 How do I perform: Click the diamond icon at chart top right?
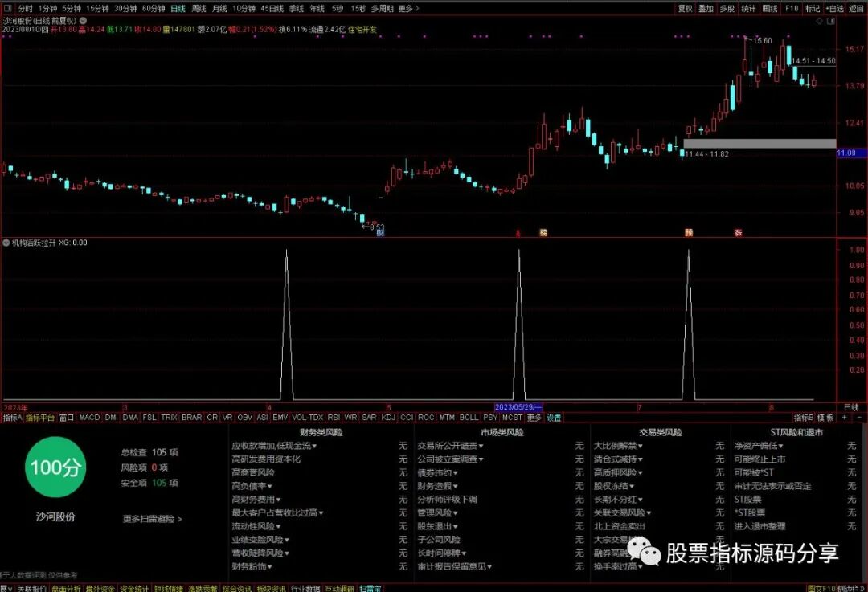819,20
